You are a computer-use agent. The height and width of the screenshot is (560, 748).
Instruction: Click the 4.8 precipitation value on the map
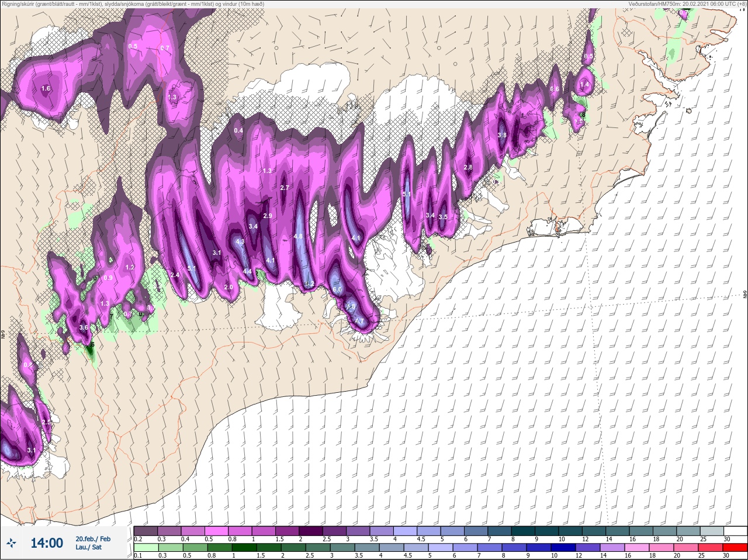[x=298, y=237]
